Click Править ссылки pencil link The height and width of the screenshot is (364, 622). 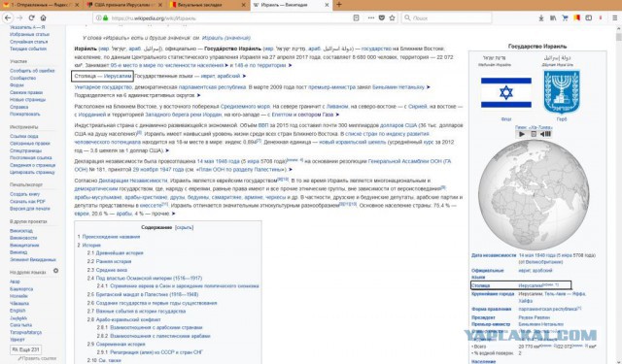(37, 359)
